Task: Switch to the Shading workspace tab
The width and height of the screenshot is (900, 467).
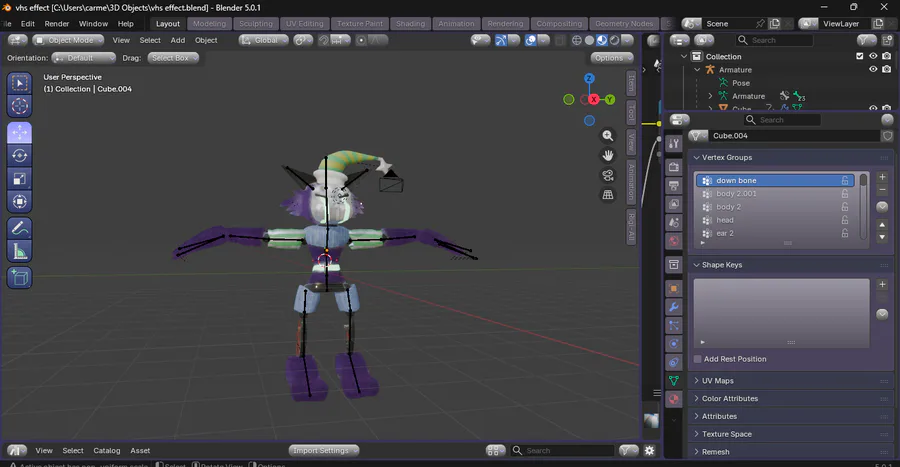Action: pyautogui.click(x=410, y=24)
